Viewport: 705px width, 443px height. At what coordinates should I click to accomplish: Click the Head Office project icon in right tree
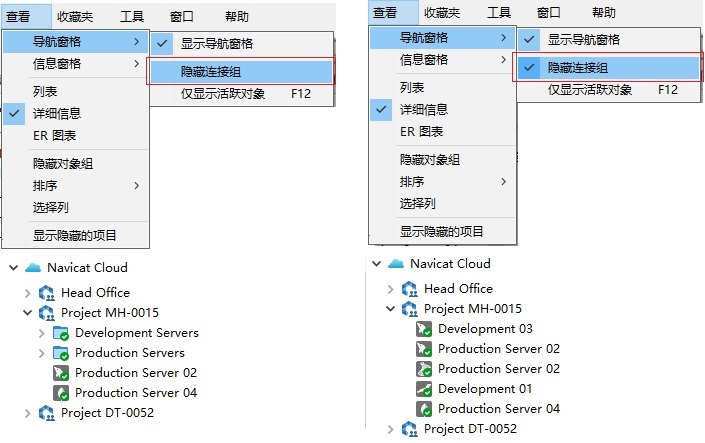point(410,289)
